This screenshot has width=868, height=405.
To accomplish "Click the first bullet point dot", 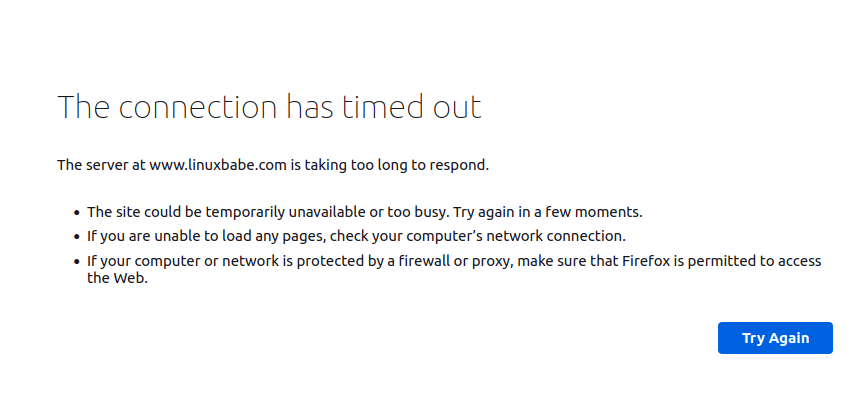I will point(76,213).
